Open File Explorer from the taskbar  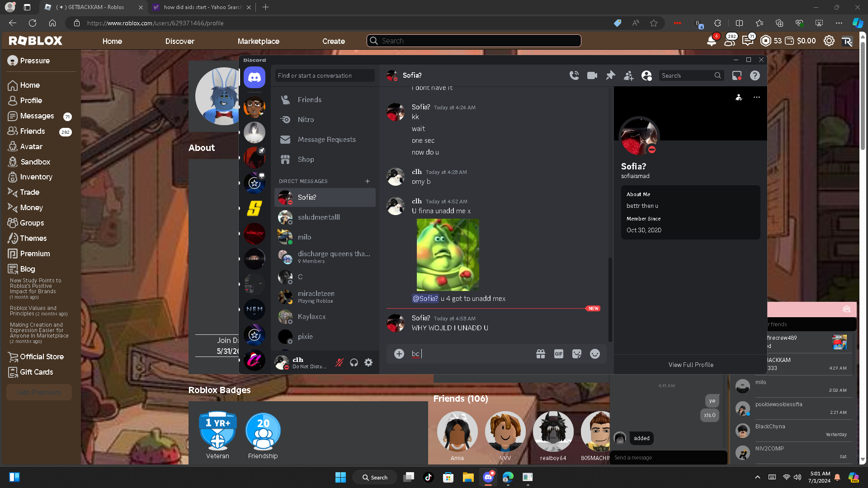point(468,477)
